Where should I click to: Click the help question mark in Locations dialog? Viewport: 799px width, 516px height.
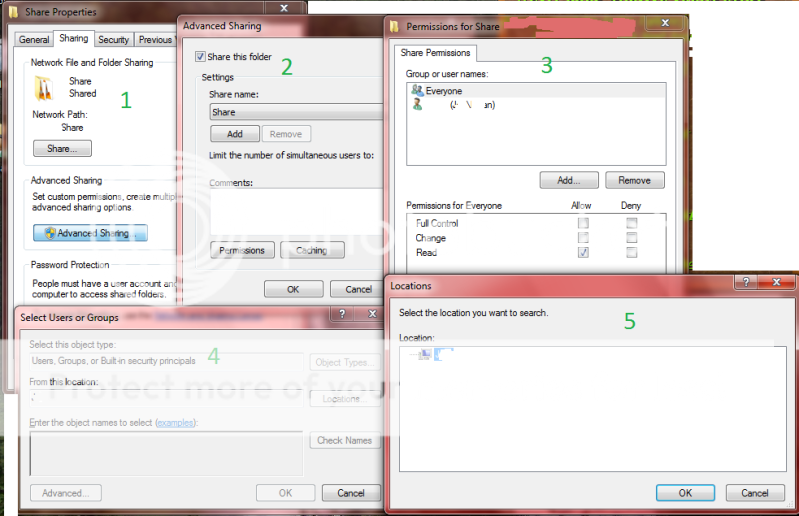tap(744, 286)
